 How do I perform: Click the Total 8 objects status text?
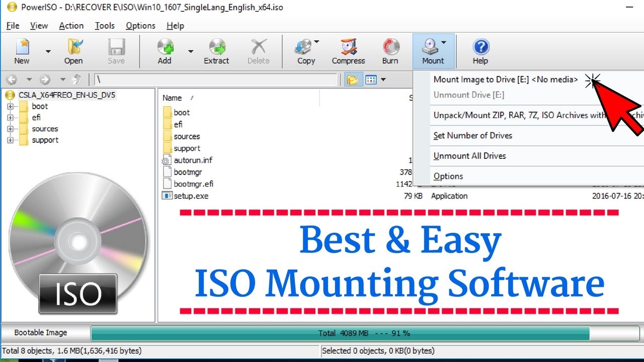(x=72, y=351)
